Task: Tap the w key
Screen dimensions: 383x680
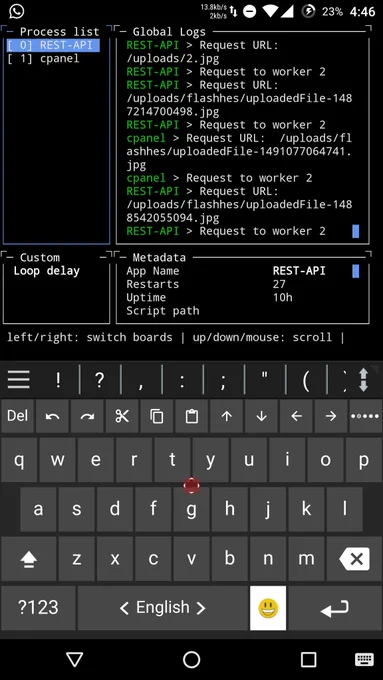Action: (x=57, y=460)
